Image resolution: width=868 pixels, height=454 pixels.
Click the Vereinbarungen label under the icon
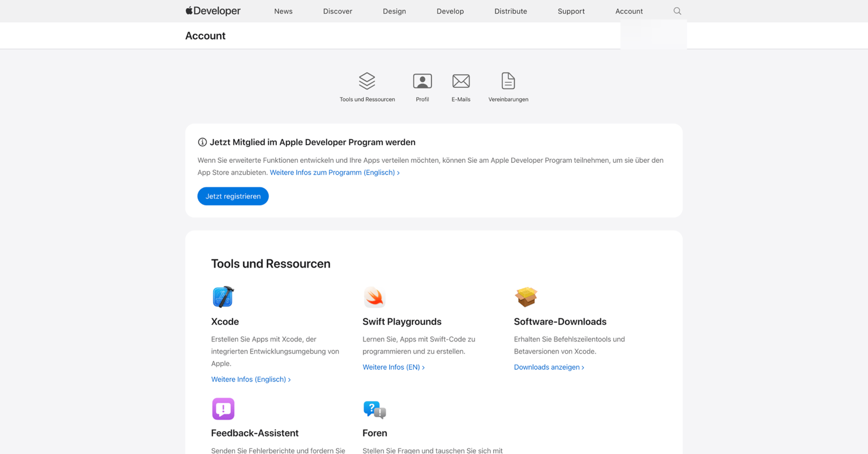[x=509, y=99]
